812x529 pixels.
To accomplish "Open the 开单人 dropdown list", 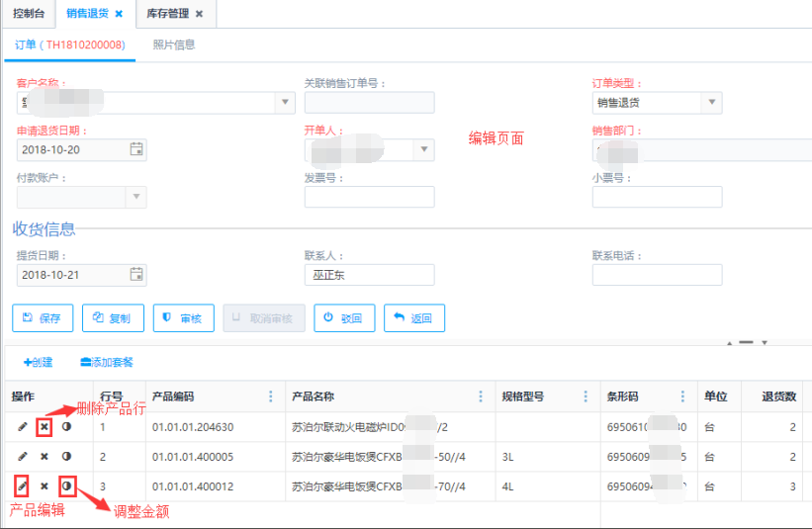I will (424, 149).
